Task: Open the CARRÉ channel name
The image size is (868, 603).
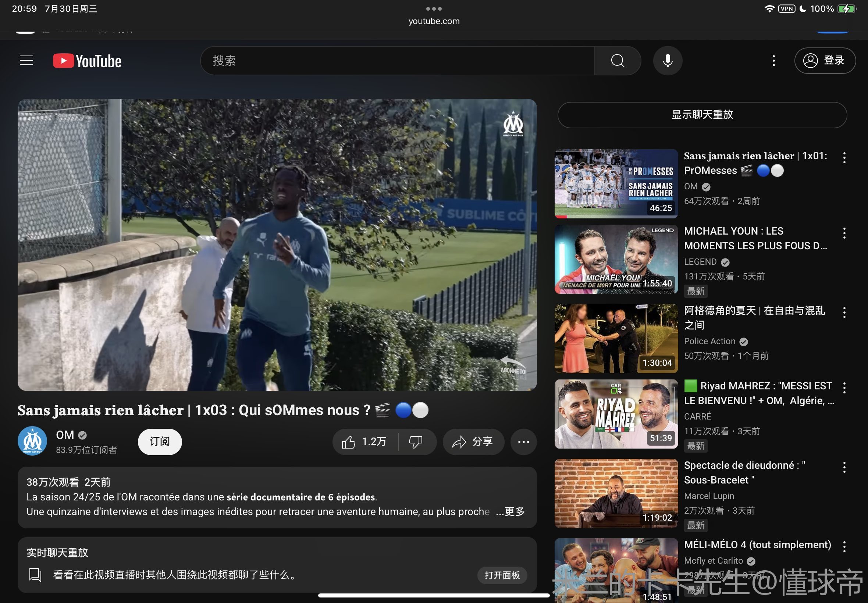Action: pos(698,416)
